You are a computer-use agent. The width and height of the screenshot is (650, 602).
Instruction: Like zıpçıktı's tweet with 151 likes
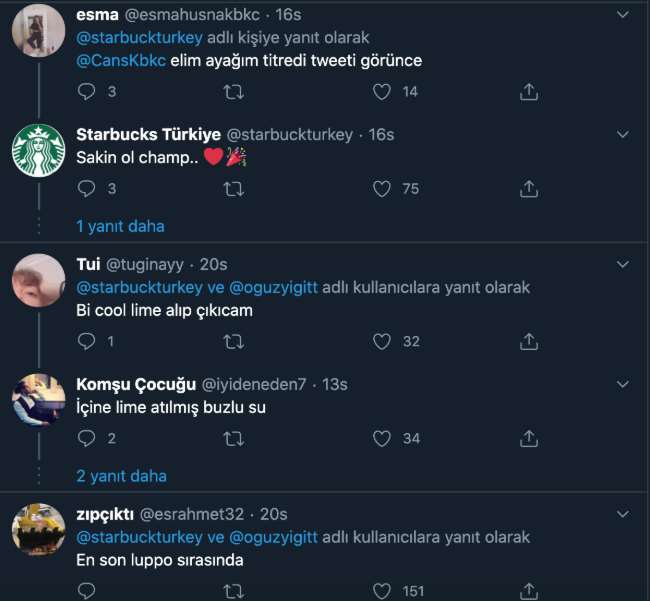tap(381, 591)
